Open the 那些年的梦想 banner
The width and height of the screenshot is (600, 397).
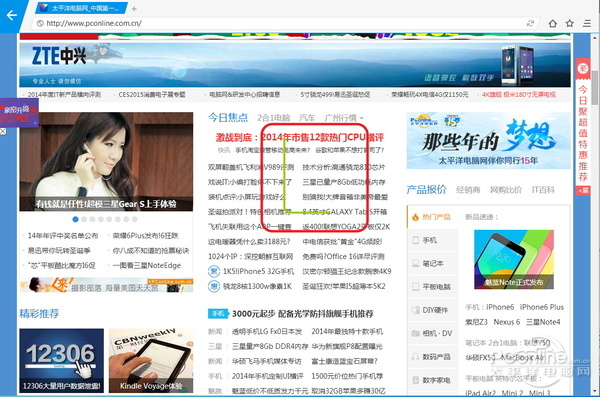[488, 141]
